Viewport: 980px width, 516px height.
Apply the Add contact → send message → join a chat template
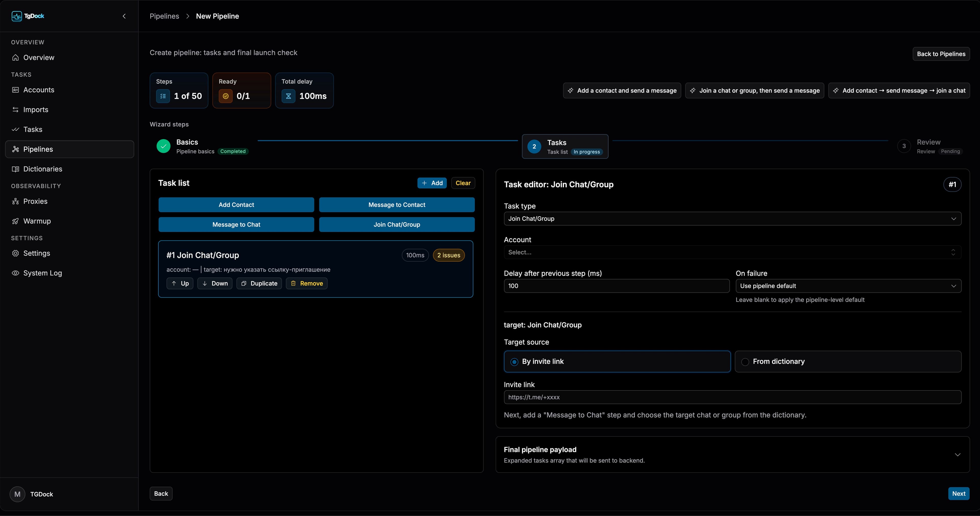click(x=899, y=91)
